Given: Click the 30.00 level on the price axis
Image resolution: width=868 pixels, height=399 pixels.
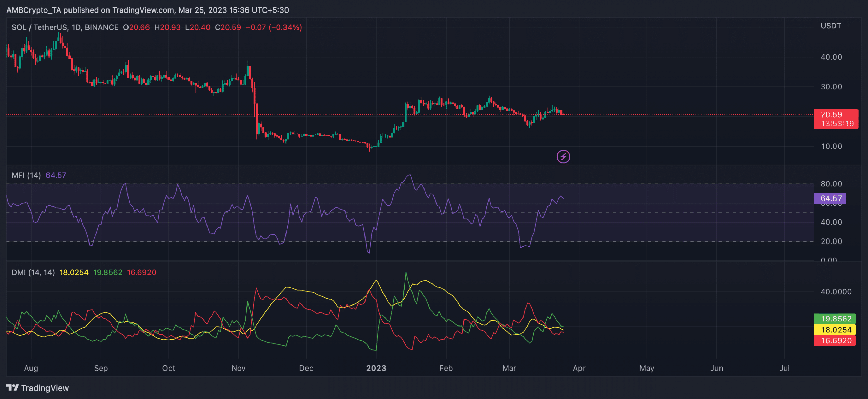Looking at the screenshot, I should pos(831,87).
